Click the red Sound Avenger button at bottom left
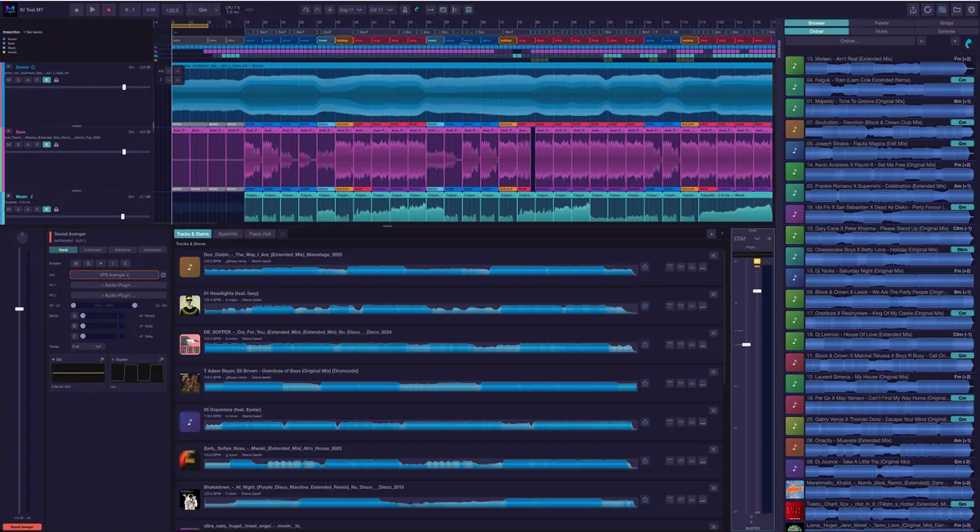Screen dimensions: 980x532 tap(20, 527)
